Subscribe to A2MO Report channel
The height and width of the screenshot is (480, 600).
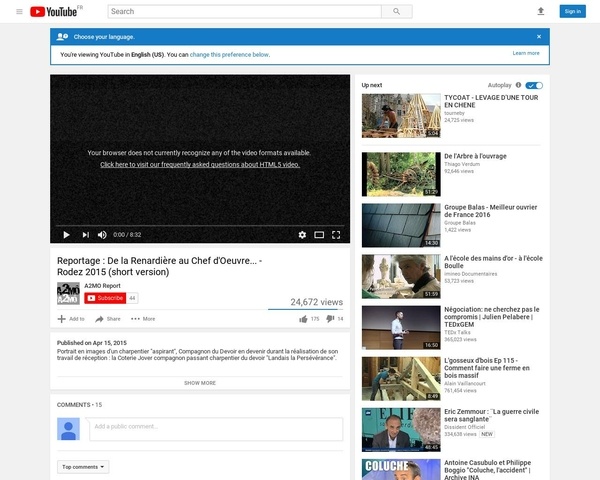pyautogui.click(x=105, y=298)
